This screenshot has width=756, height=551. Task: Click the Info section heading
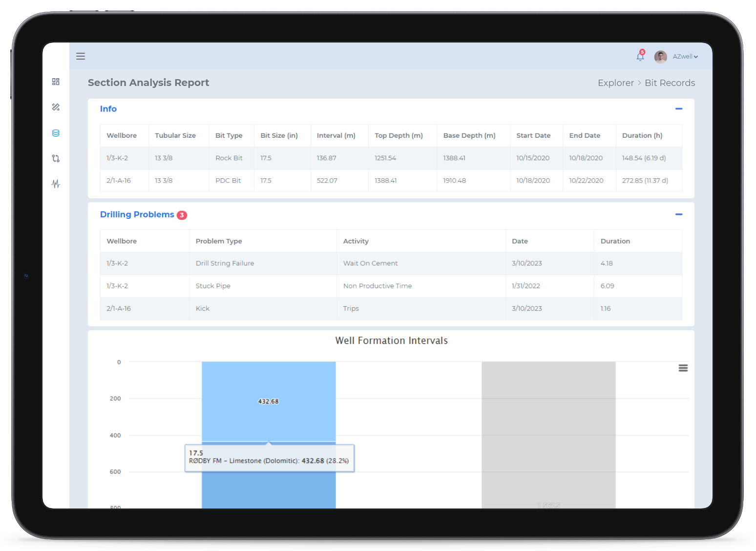tap(108, 109)
